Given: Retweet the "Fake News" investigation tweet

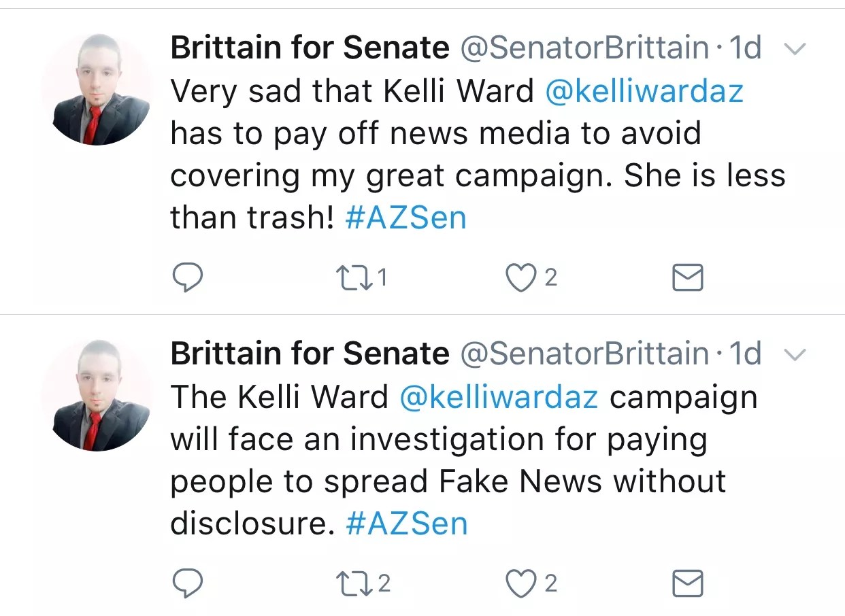Looking at the screenshot, I should tap(350, 583).
